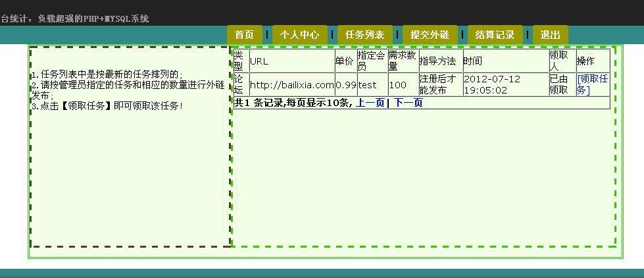Click the URL column header
The image size is (644, 278).
[259, 61]
